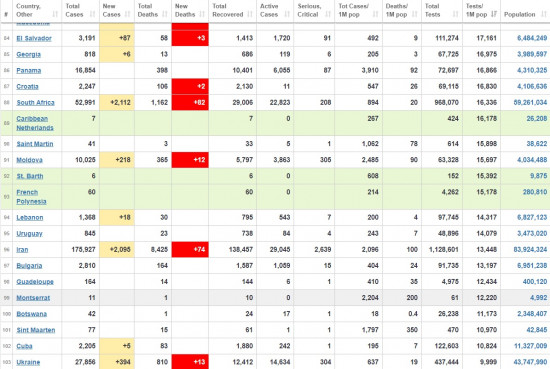Sort by Total Tests column arrows

coord(455,14)
